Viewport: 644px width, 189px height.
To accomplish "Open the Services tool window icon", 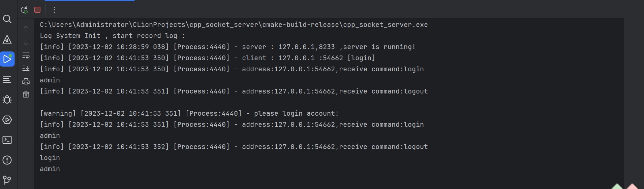I will (x=7, y=120).
